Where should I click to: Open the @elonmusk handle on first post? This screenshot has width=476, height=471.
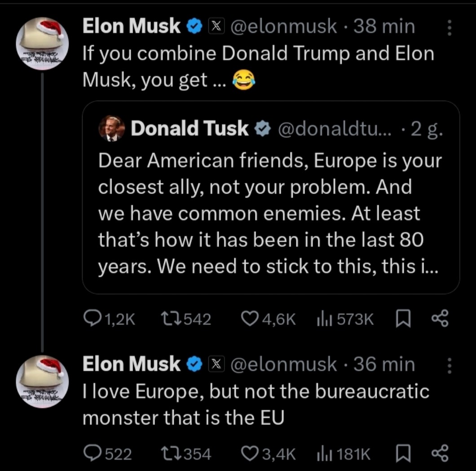(x=283, y=27)
